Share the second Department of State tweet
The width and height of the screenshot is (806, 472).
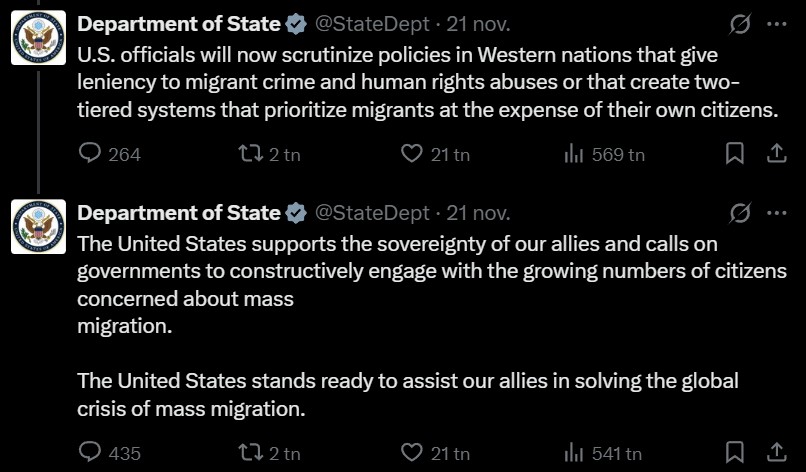point(775,453)
